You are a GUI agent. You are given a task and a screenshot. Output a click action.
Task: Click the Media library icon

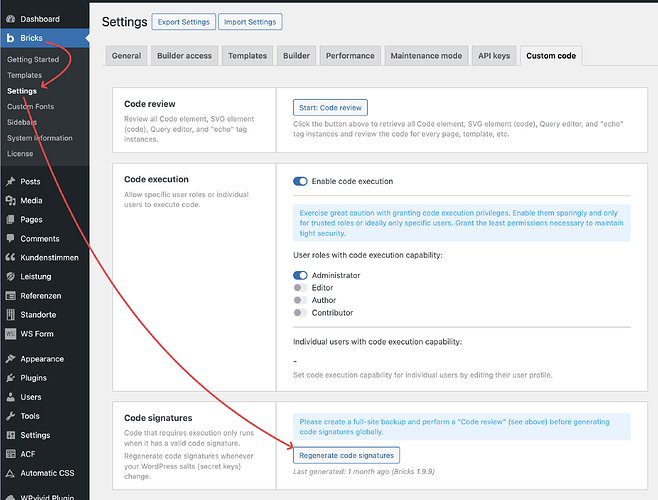tap(10, 200)
